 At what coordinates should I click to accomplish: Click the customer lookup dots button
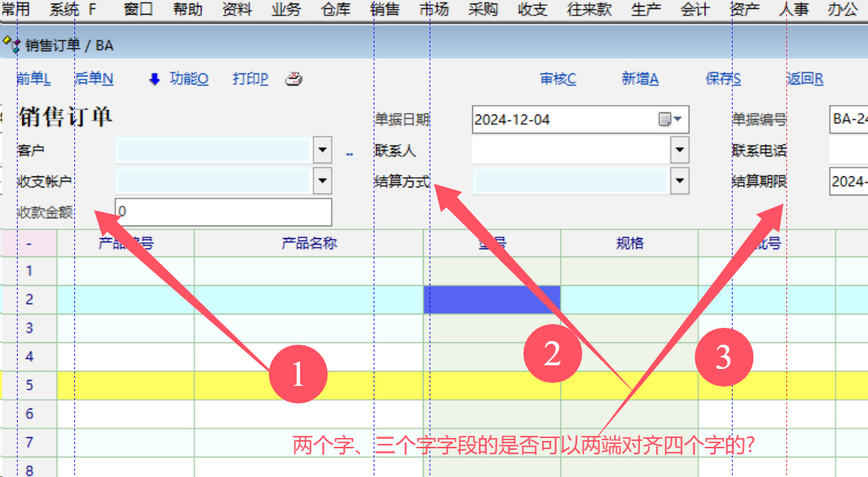pyautogui.click(x=349, y=153)
